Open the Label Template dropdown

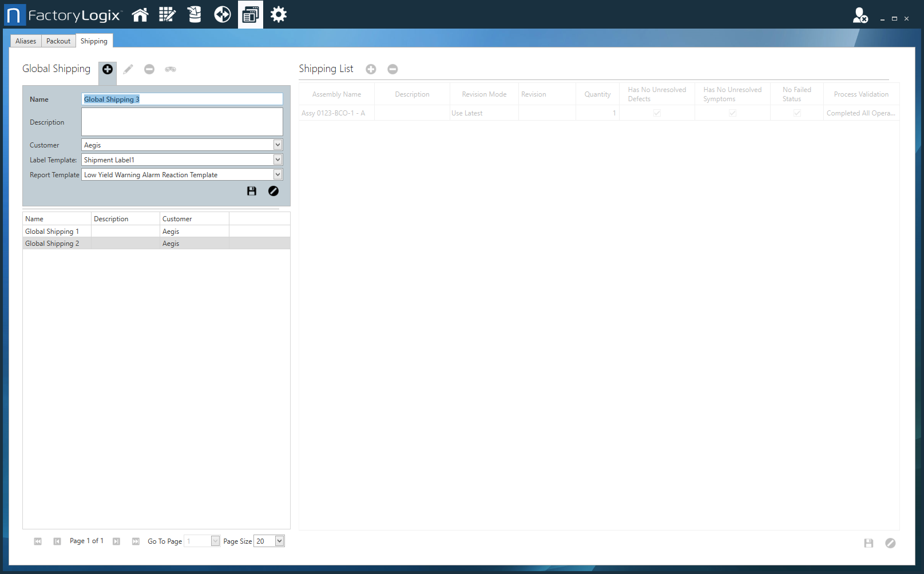coord(277,160)
